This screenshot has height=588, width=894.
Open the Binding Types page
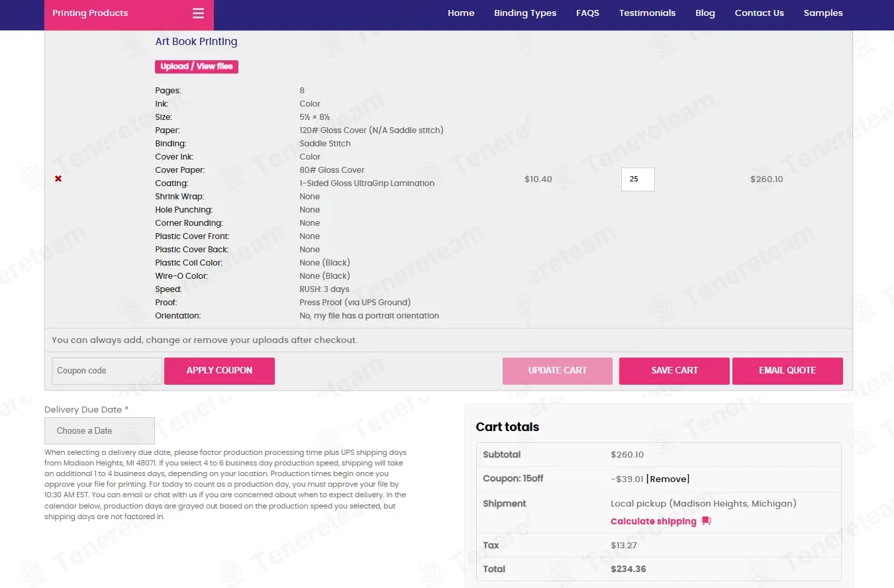click(525, 13)
